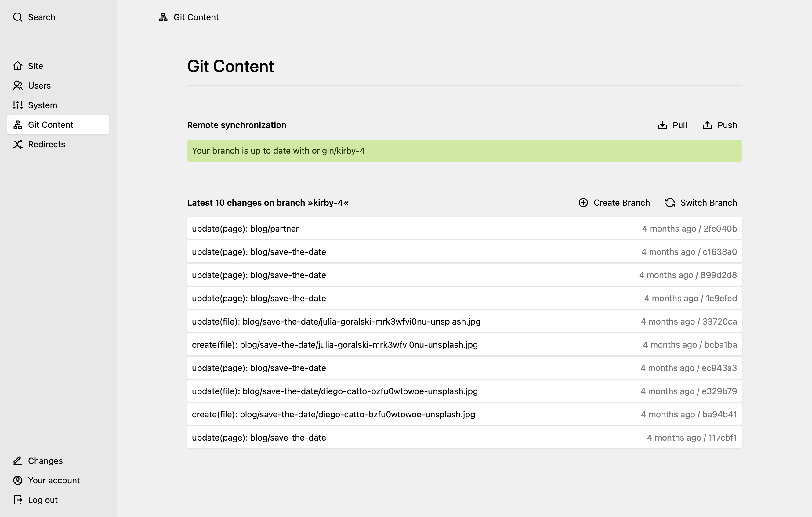Open the Switch Branch selector

click(x=701, y=203)
